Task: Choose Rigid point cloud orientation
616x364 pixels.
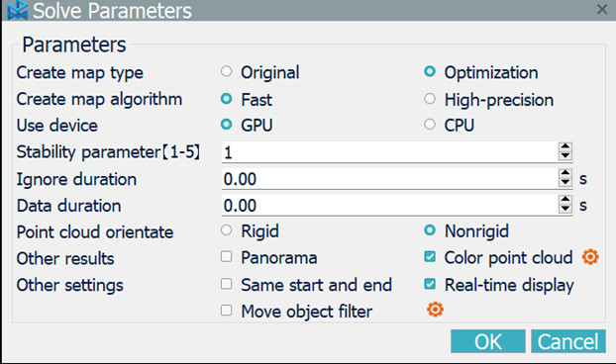Action: tap(226, 230)
